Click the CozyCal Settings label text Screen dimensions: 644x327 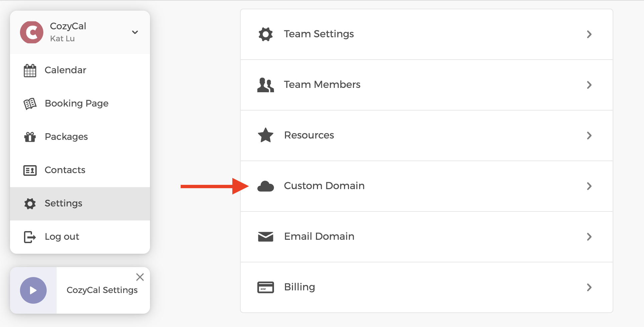(x=102, y=290)
